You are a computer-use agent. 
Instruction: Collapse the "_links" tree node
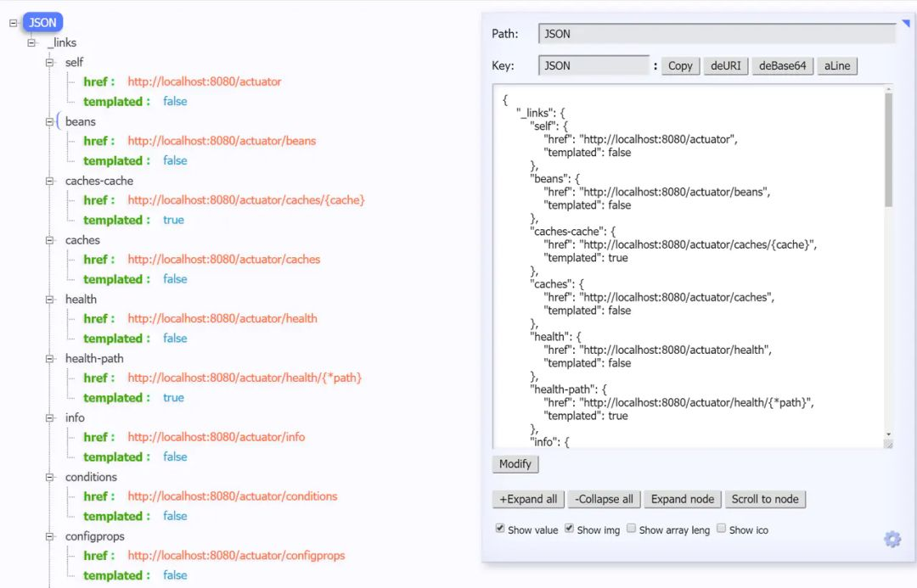[31, 42]
